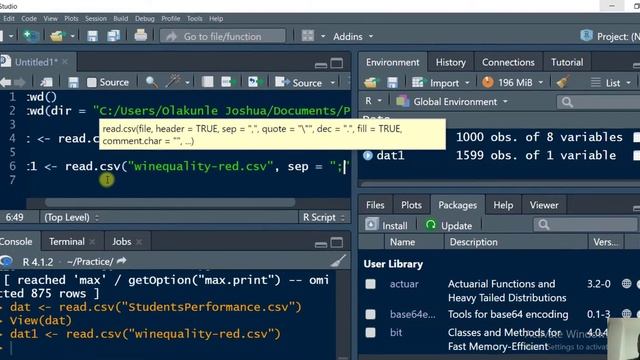The height and width of the screenshot is (360, 640).
Task: Click editor horizontal scrollbar
Action: (170, 202)
